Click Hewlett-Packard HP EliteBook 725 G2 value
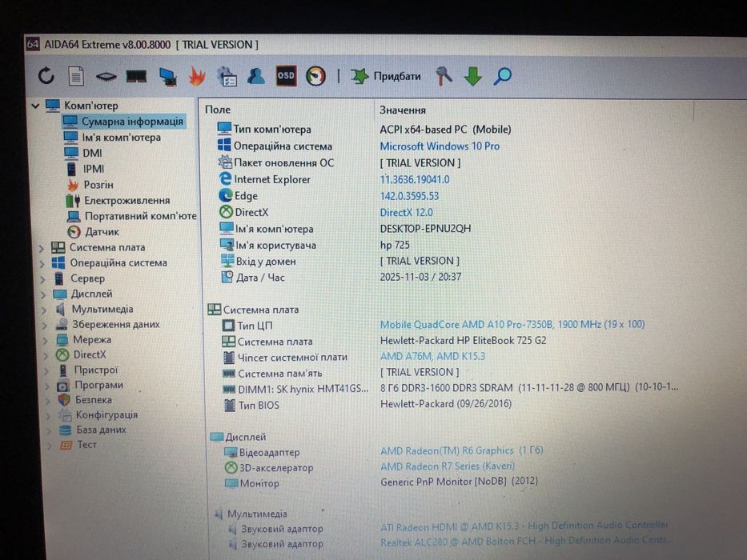This screenshot has width=747, height=560. tap(463, 341)
